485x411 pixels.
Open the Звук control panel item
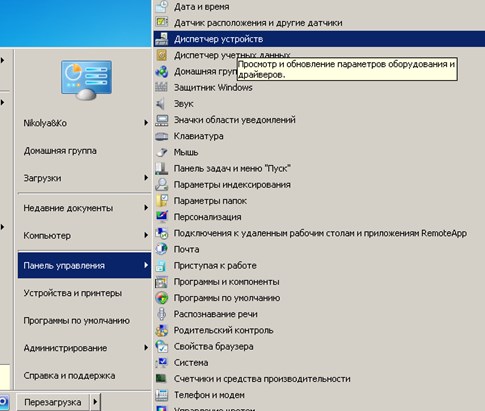coord(319,104)
